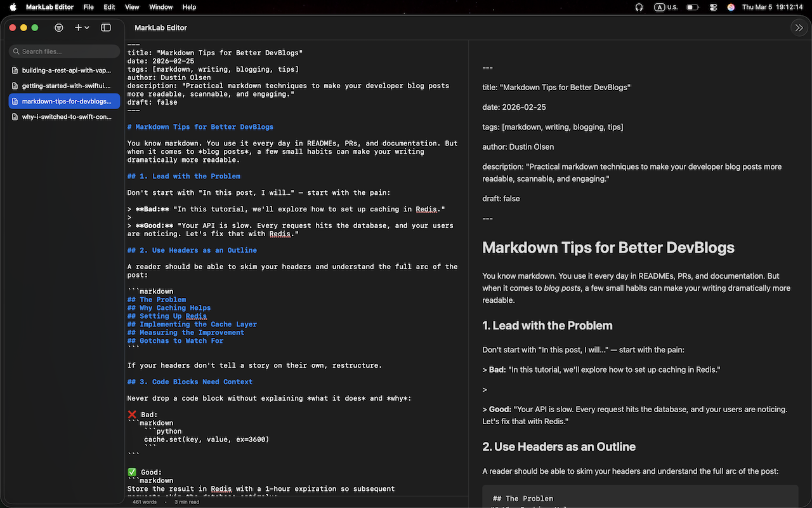
Task: Activate Siri from the menu bar
Action: [731, 7]
